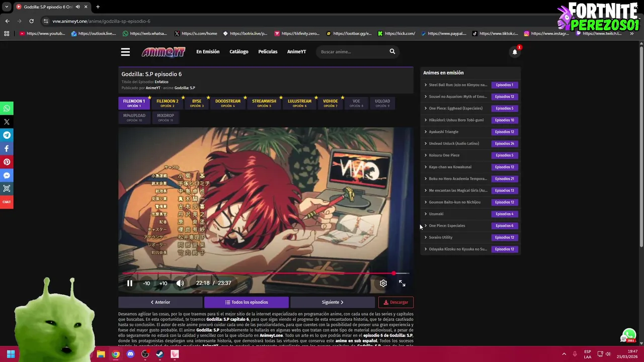Select the FILEMOON 2 server option
Viewport: 644px width, 362px height.
tap(167, 103)
